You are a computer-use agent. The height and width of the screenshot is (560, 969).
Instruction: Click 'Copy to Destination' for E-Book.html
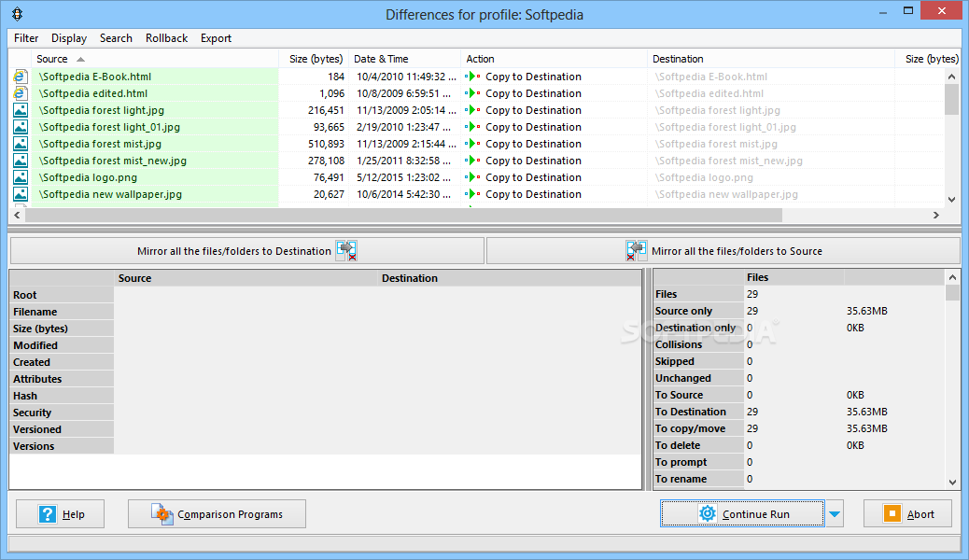(533, 77)
